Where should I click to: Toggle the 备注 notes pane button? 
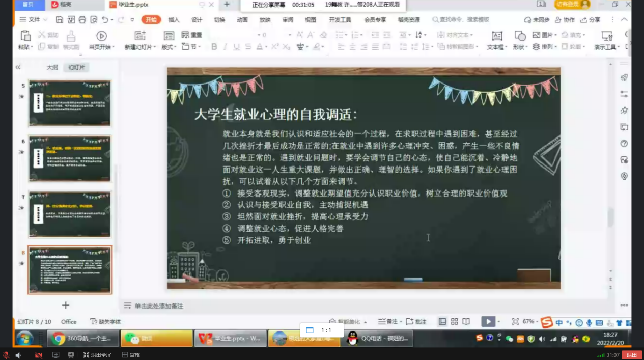388,322
